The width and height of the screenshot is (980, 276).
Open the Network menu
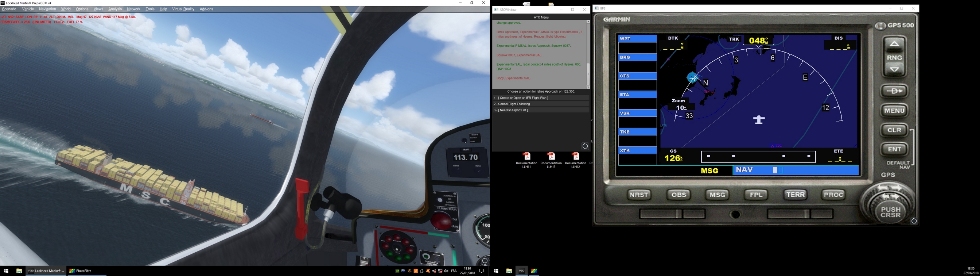[133, 9]
